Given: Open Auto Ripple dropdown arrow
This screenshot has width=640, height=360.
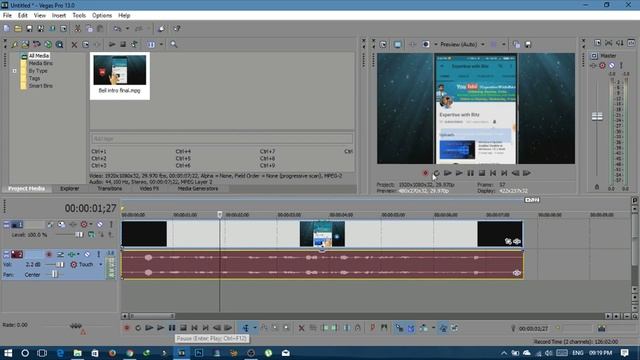Looking at the screenshot, I should [433, 328].
